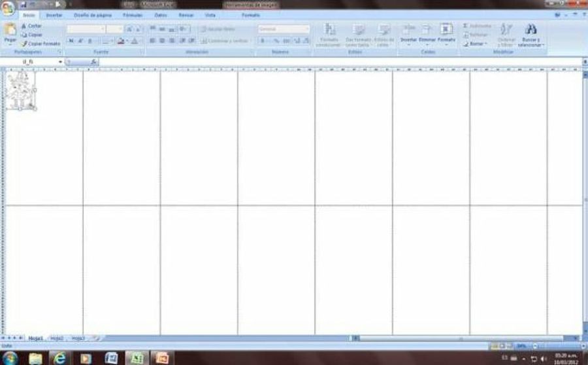Cut selection with the Cortar scissors

coord(31,26)
